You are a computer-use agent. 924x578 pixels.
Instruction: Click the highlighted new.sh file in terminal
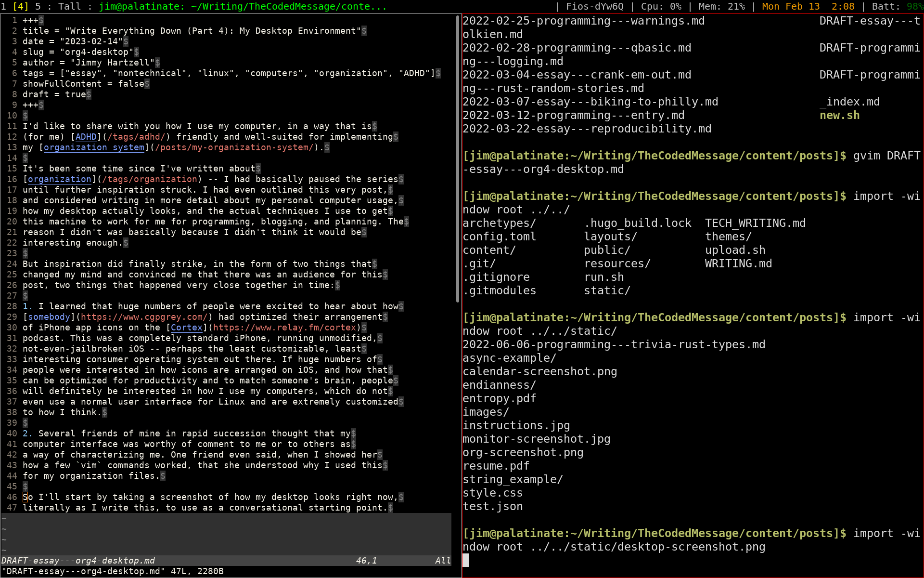(840, 115)
